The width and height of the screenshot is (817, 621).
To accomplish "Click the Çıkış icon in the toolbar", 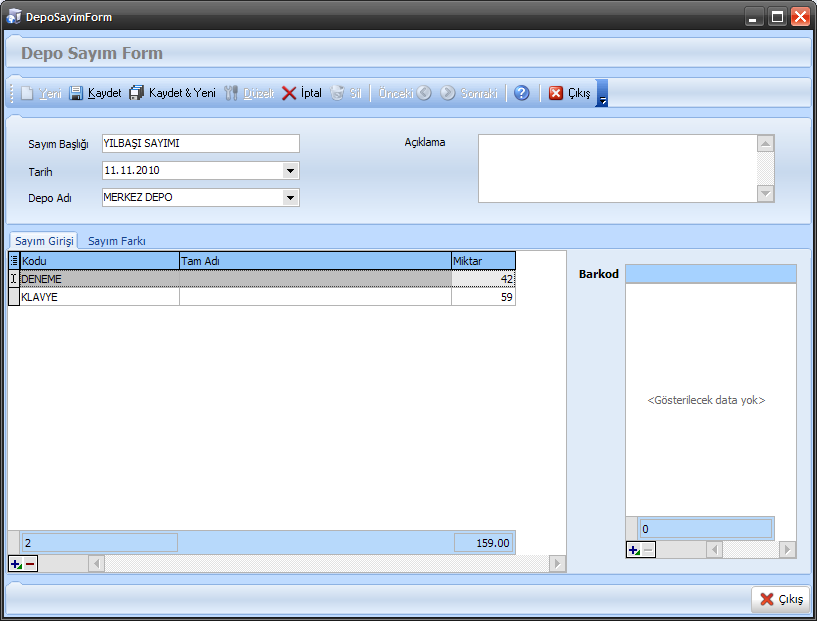I will [556, 93].
